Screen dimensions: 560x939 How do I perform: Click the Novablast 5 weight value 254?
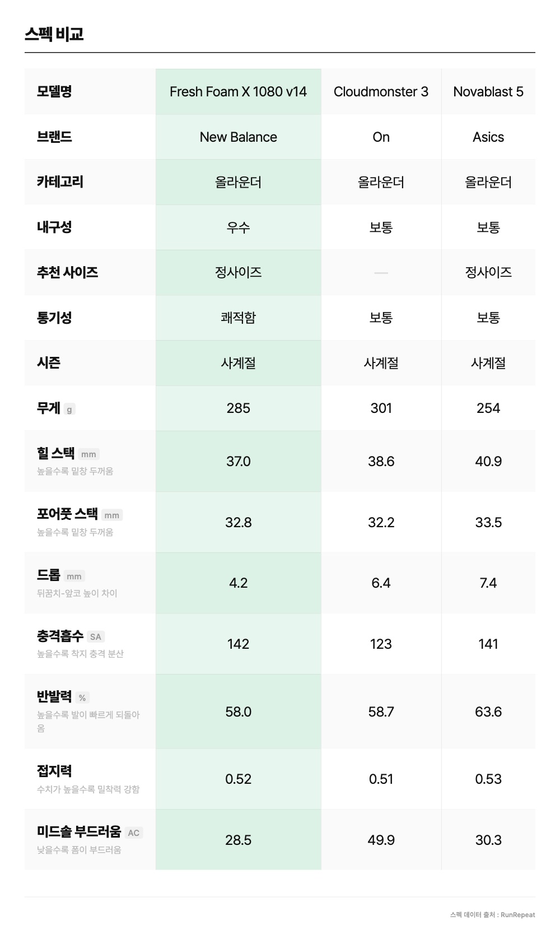(488, 408)
